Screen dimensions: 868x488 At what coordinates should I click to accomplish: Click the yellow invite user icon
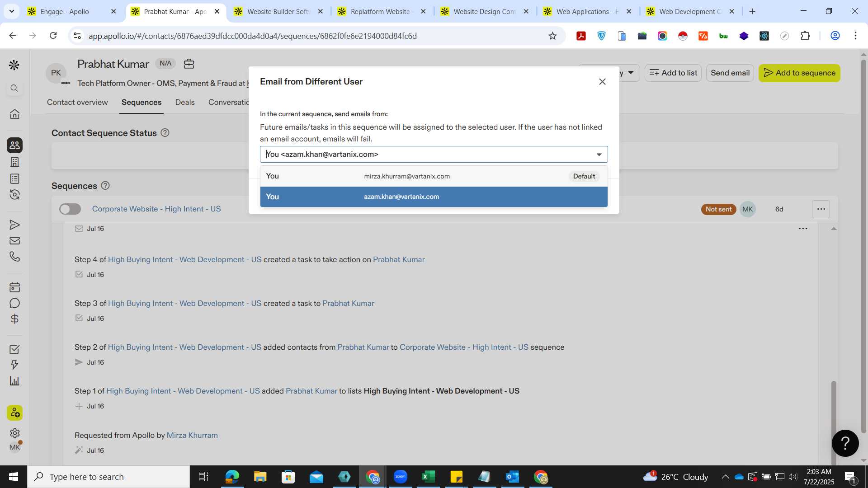(14, 413)
